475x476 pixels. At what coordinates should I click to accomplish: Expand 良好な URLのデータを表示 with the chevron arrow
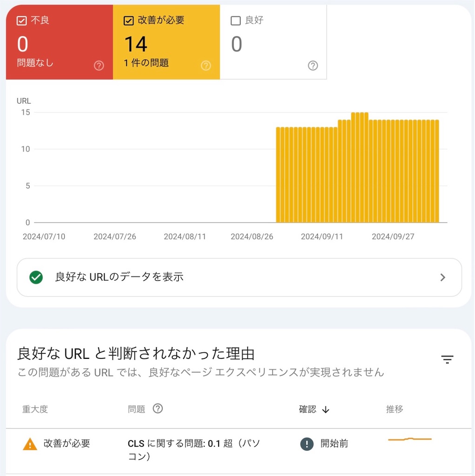coord(443,277)
